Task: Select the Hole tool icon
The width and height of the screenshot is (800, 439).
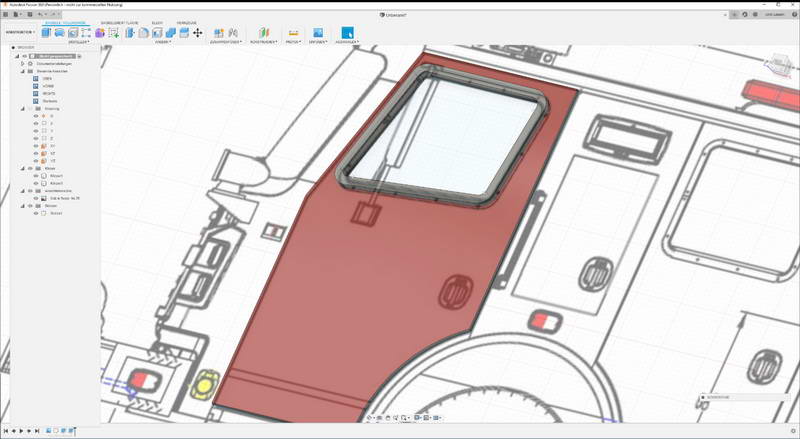Action: click(x=73, y=33)
